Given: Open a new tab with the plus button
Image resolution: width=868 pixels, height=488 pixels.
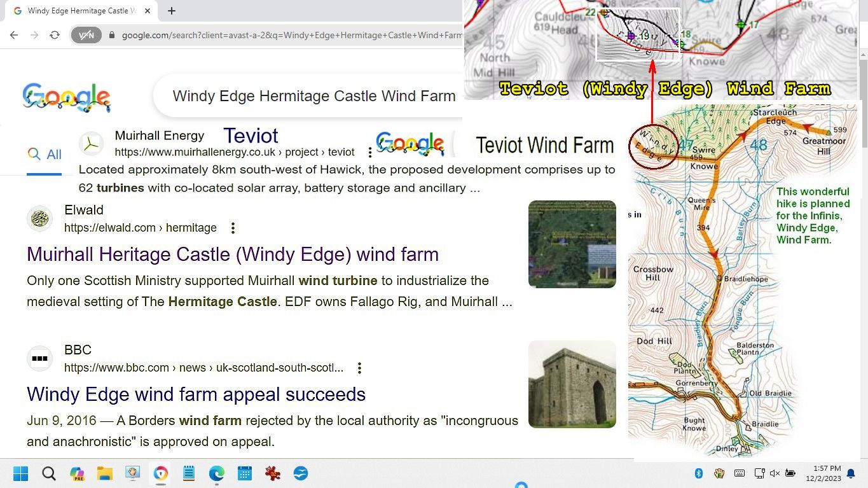Looking at the screenshot, I should click(x=172, y=11).
